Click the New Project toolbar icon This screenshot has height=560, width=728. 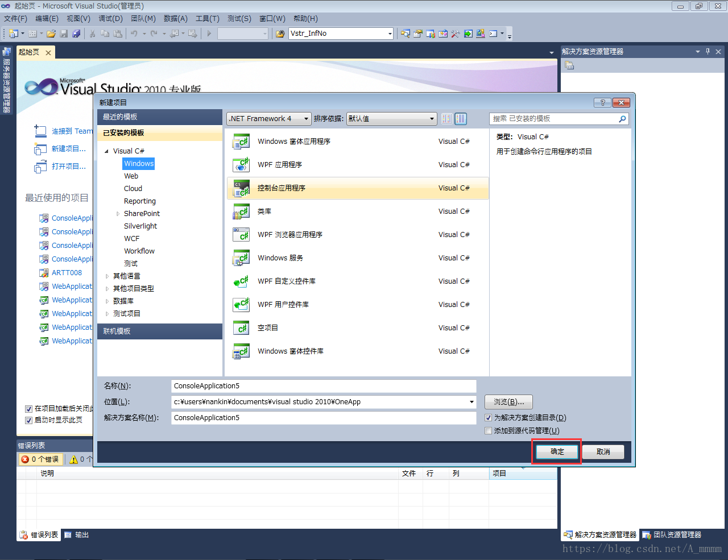pyautogui.click(x=13, y=34)
